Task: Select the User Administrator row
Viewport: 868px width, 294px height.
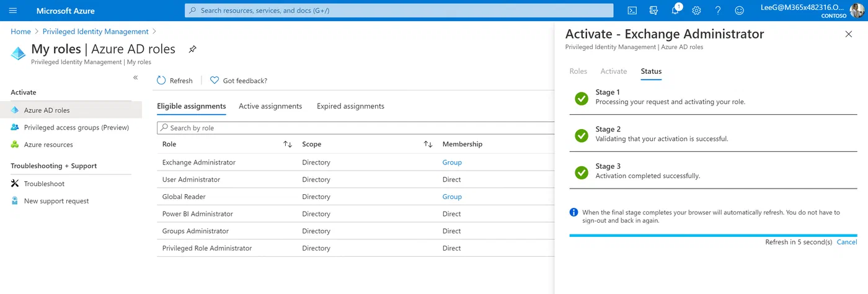Action: point(356,179)
